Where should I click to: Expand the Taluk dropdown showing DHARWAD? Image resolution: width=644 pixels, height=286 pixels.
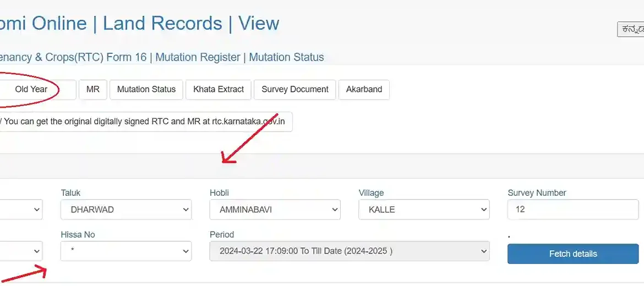point(126,210)
